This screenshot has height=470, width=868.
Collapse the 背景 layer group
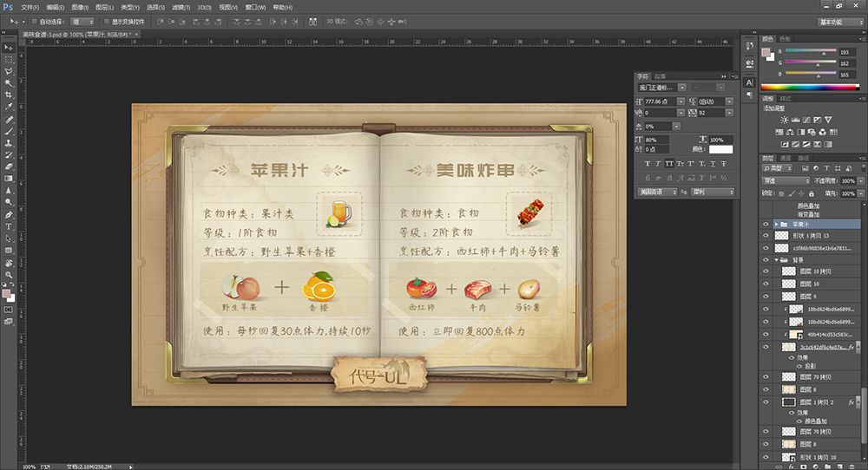pos(776,259)
